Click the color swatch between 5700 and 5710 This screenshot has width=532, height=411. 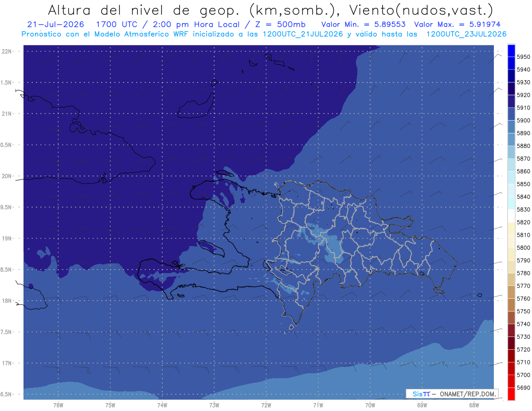[511, 368]
